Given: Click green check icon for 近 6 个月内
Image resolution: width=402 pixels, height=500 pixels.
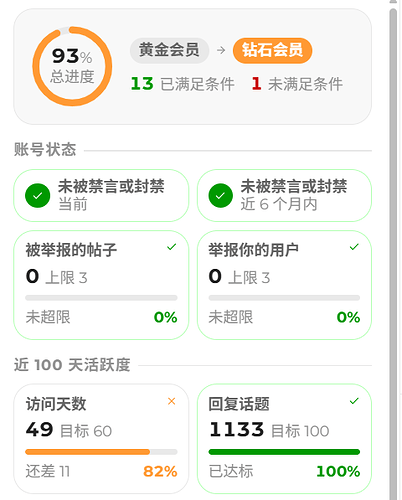Looking at the screenshot, I should tap(221, 195).
